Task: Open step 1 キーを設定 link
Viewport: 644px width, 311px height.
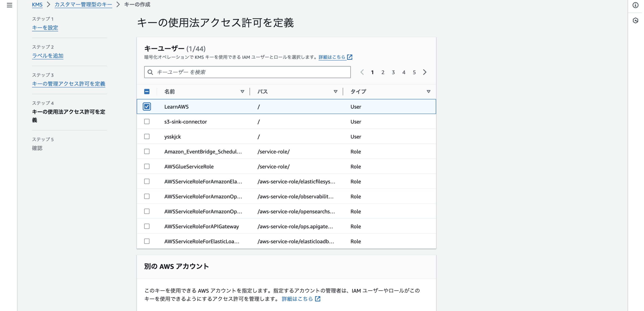Action: click(x=45, y=28)
